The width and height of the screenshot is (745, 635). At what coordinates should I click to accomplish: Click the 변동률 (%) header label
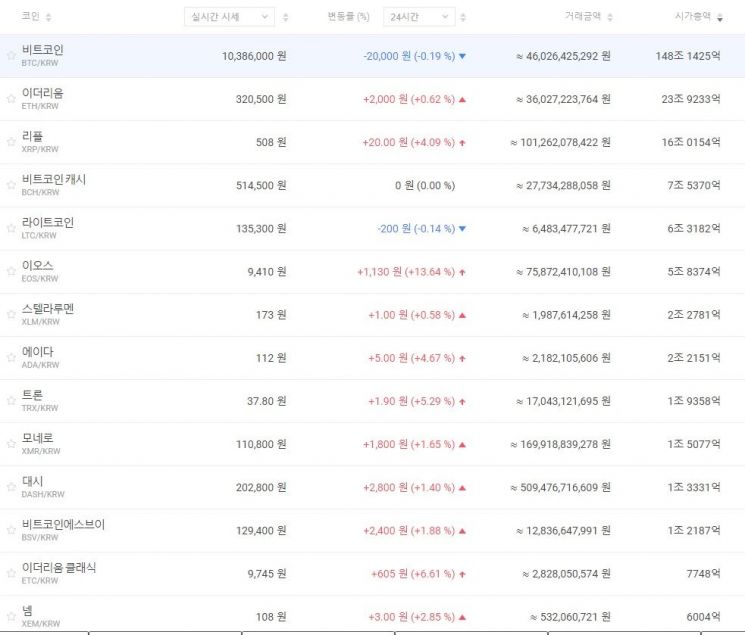(x=348, y=17)
